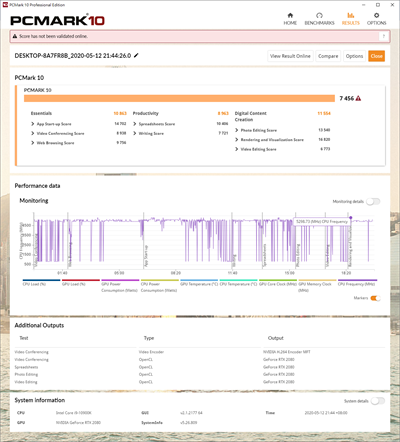The height and width of the screenshot is (442, 400).
Task: Click the CPU Frequency tooltip marker dot
Action: [351, 218]
